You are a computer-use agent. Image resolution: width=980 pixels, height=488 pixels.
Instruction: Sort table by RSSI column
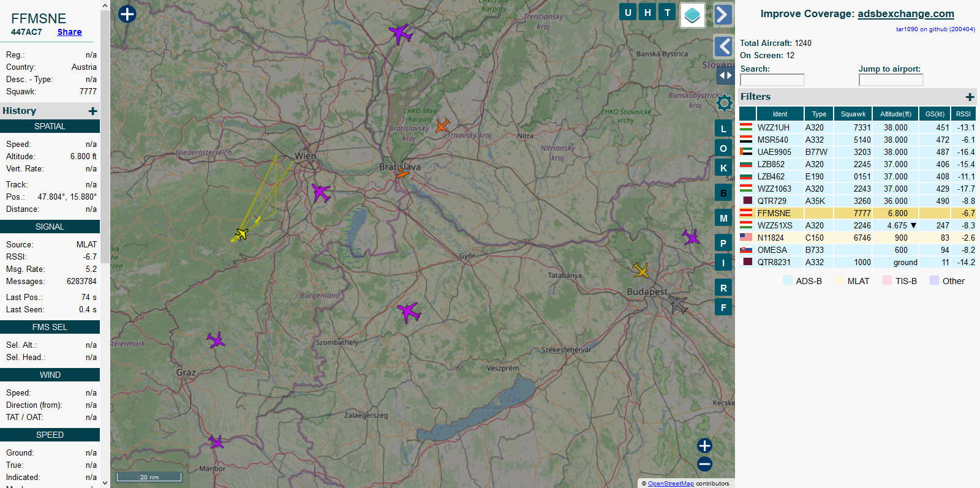point(963,114)
